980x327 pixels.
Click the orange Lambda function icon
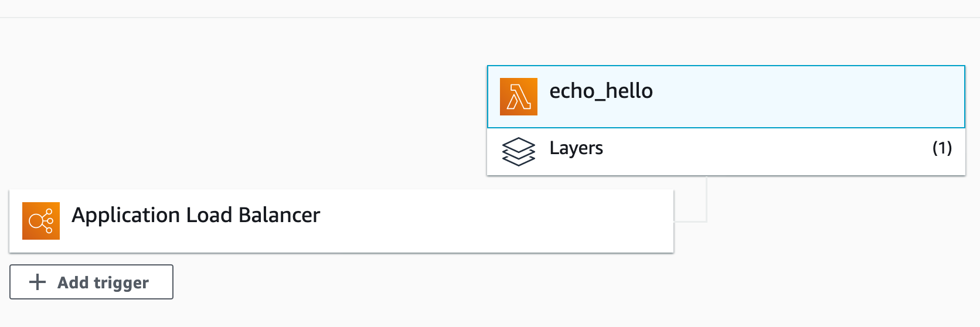(x=518, y=97)
